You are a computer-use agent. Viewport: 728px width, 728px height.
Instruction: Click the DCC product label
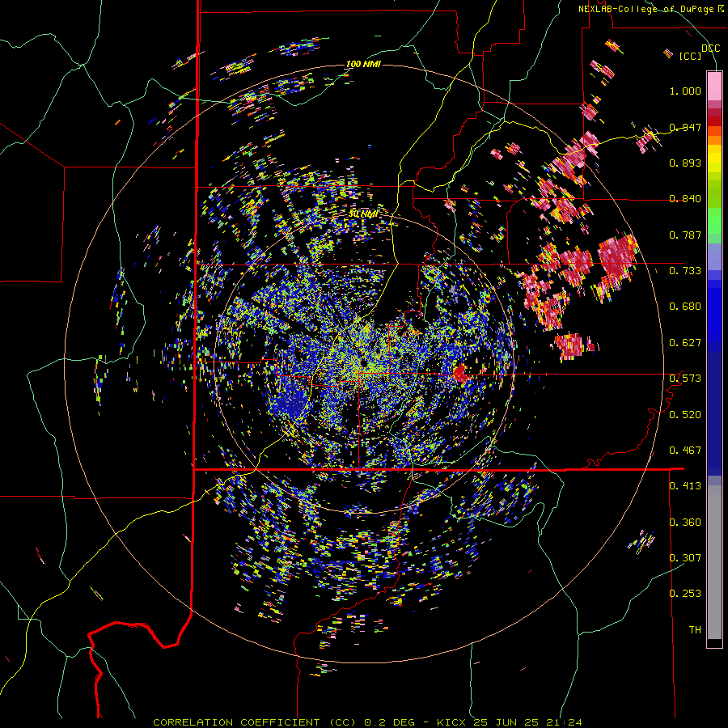(x=710, y=49)
